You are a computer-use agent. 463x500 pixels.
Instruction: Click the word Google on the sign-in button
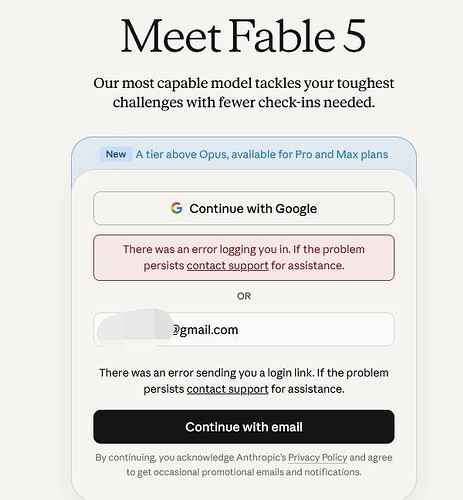296,209
